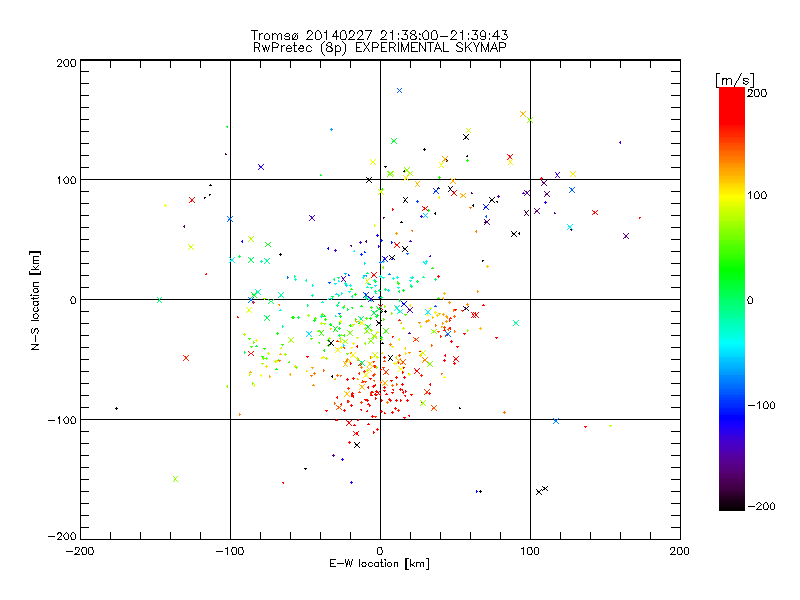Click the "N-S location [km]" axis label
The image size is (800, 600).
[x=35, y=300]
